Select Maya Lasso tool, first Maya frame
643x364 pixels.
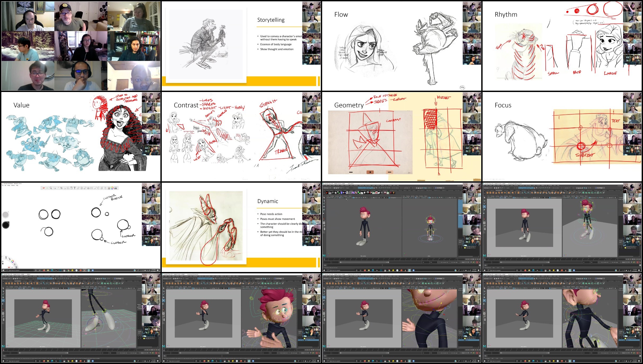[x=324, y=201]
